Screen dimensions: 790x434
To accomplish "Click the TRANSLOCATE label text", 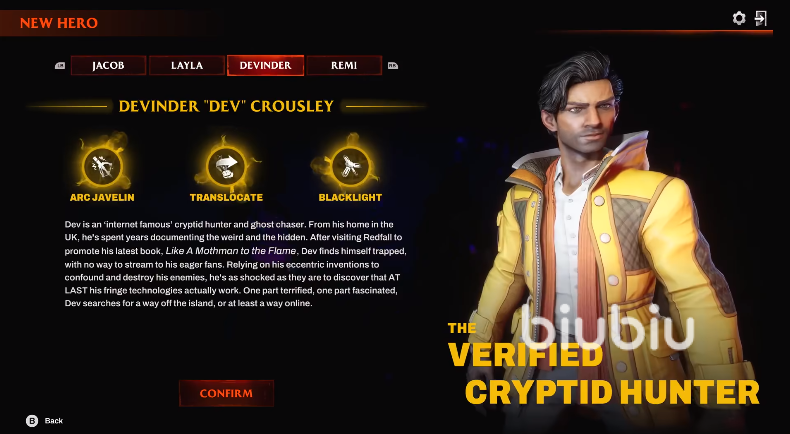I will click(x=226, y=198).
